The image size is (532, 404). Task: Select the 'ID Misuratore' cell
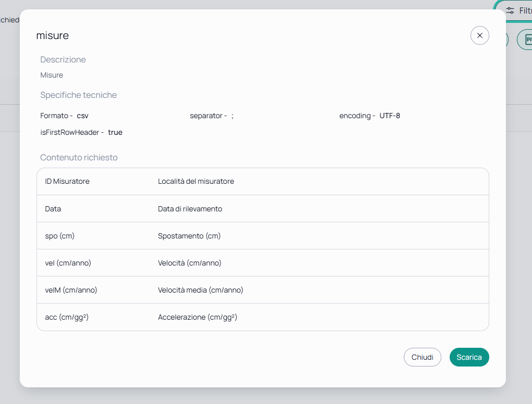67,181
